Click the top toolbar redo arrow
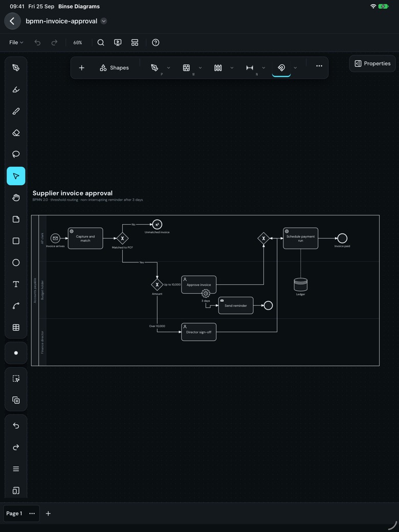The height and width of the screenshot is (532, 399). (54, 42)
